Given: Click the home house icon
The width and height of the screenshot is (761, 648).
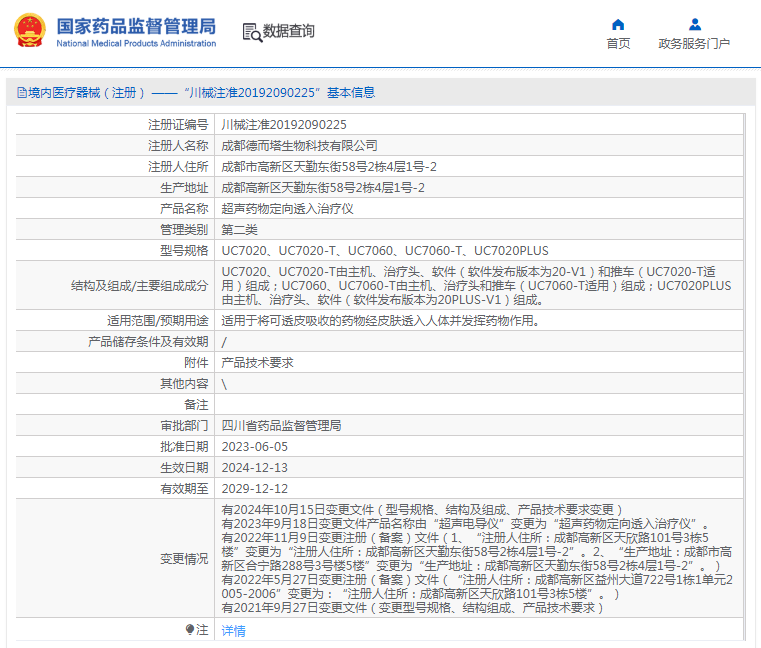Looking at the screenshot, I should point(618,25).
